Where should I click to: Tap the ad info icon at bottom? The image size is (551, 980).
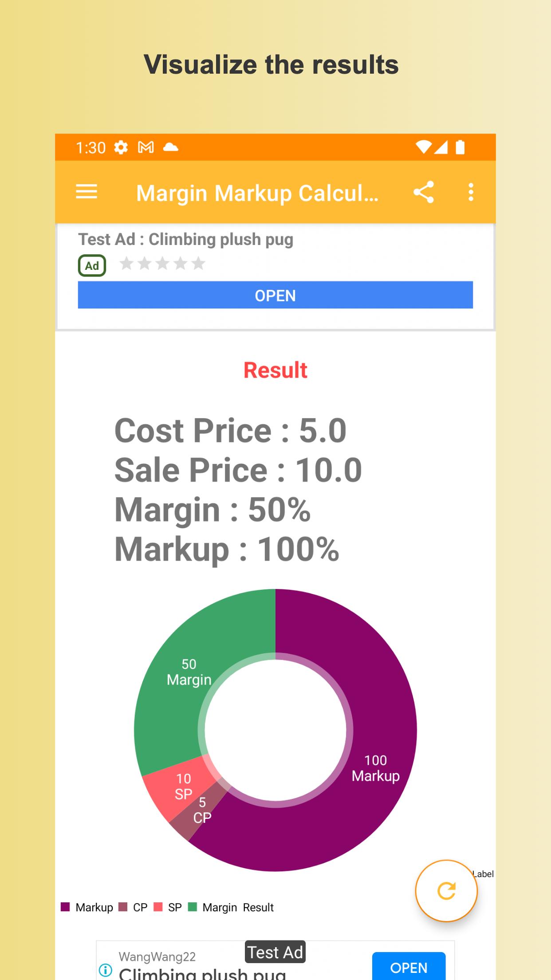coord(105,970)
